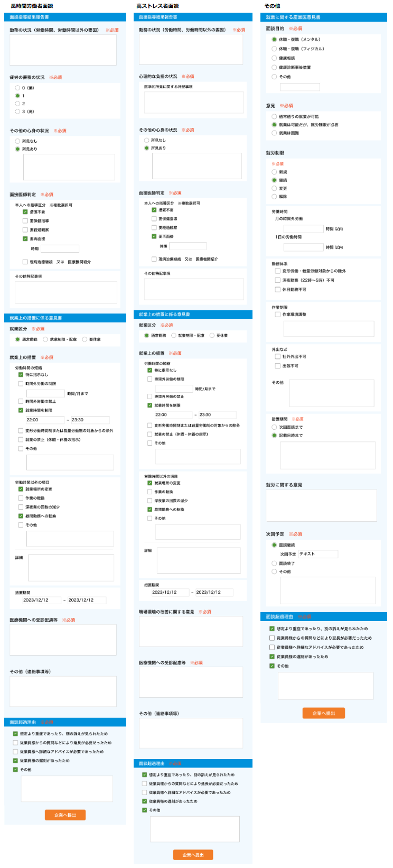Click the 次回予定 text field
The width and height of the screenshot is (393, 868).
(x=317, y=554)
